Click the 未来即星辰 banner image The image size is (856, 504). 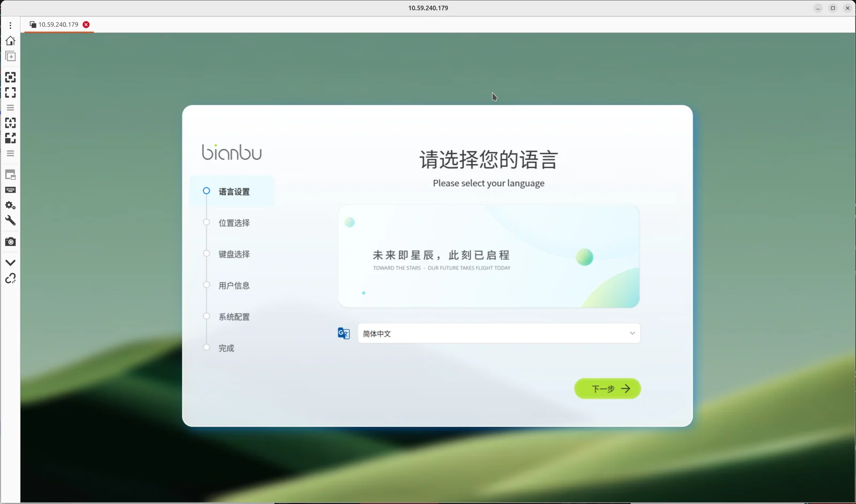tap(489, 256)
